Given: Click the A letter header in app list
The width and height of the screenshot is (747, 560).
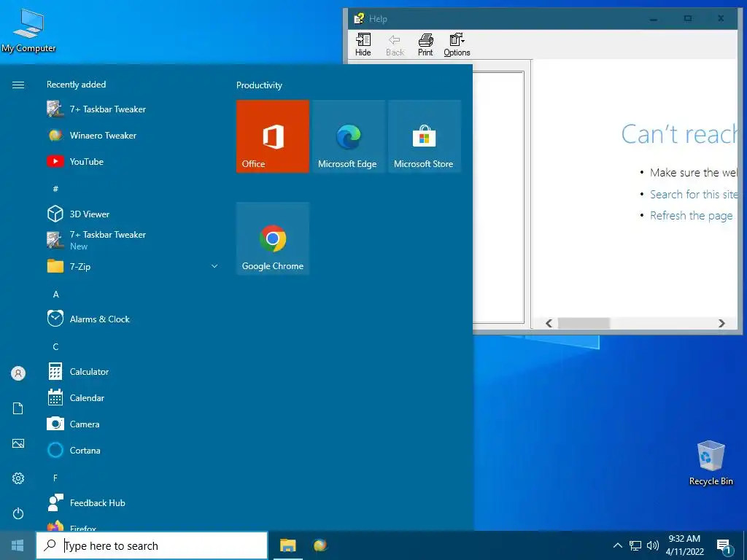Looking at the screenshot, I should [x=55, y=295].
